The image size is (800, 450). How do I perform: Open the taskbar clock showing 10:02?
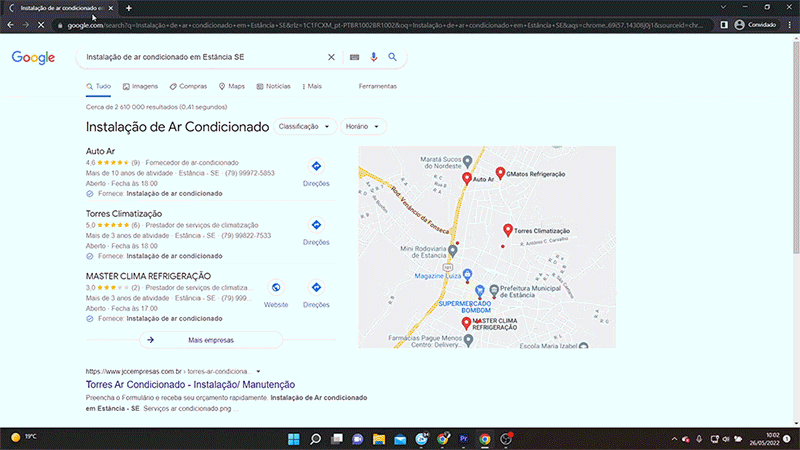(x=764, y=439)
